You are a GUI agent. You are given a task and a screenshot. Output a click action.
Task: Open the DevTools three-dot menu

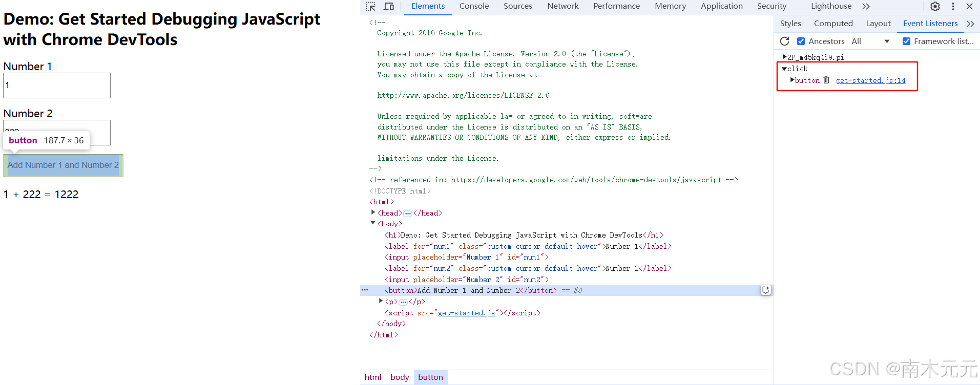953,6
